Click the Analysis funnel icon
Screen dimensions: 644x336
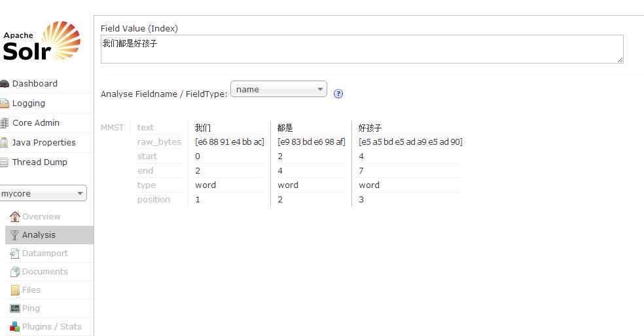click(14, 235)
